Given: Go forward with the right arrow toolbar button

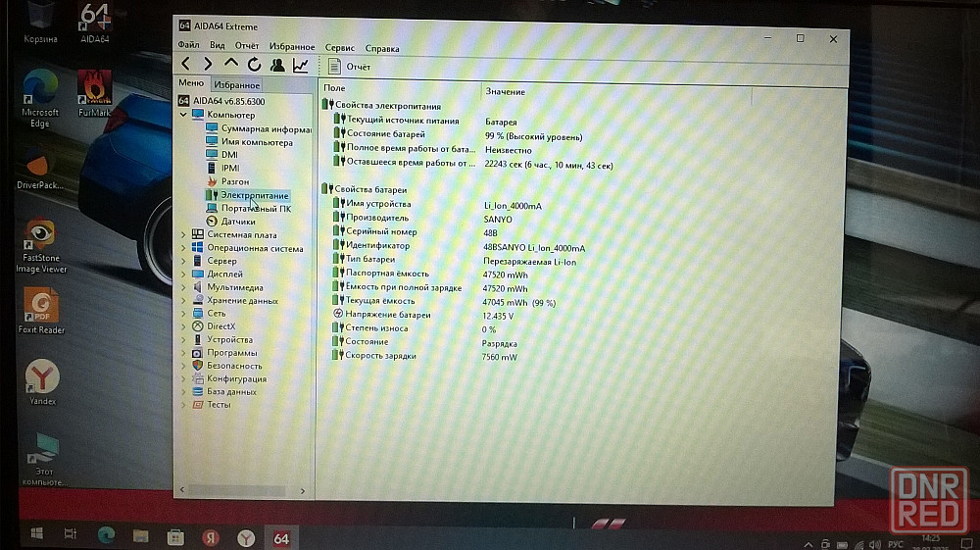Looking at the screenshot, I should pos(208,64).
